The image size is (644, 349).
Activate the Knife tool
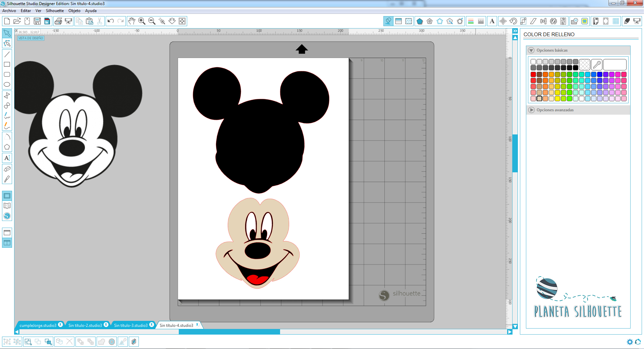point(7,179)
